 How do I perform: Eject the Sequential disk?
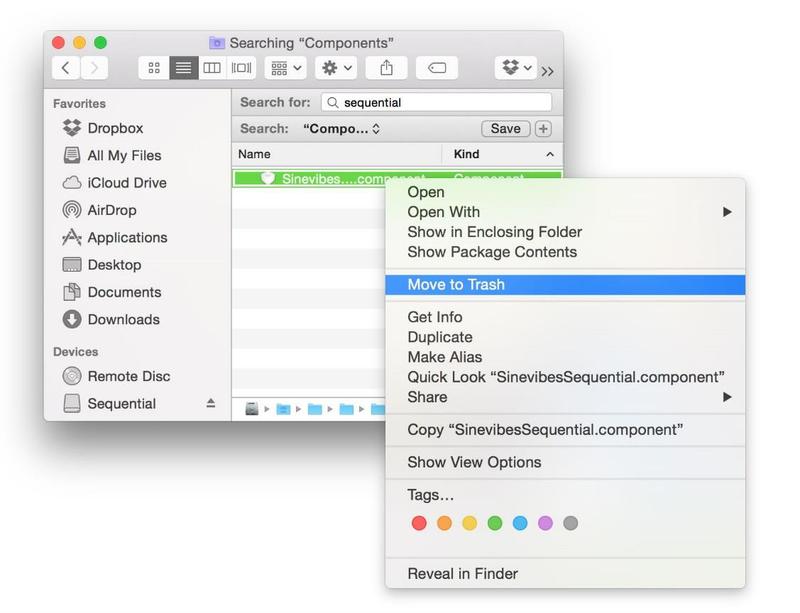pos(211,404)
